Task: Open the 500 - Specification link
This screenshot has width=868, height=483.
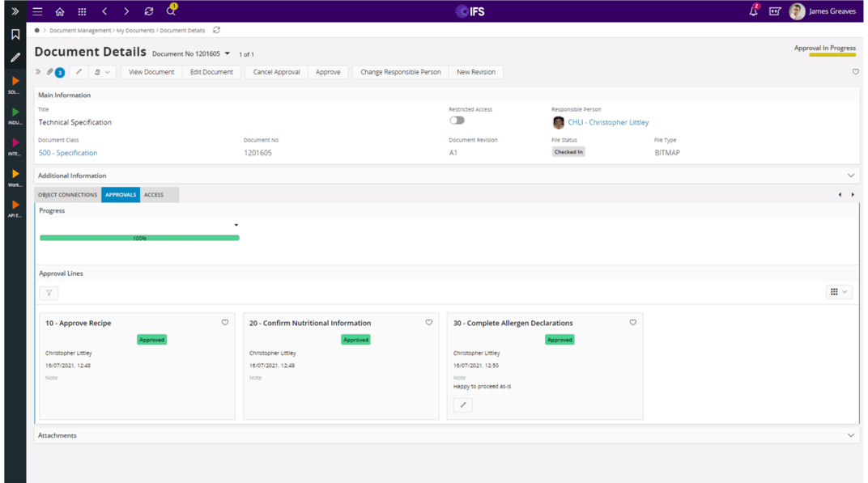Action: click(68, 153)
